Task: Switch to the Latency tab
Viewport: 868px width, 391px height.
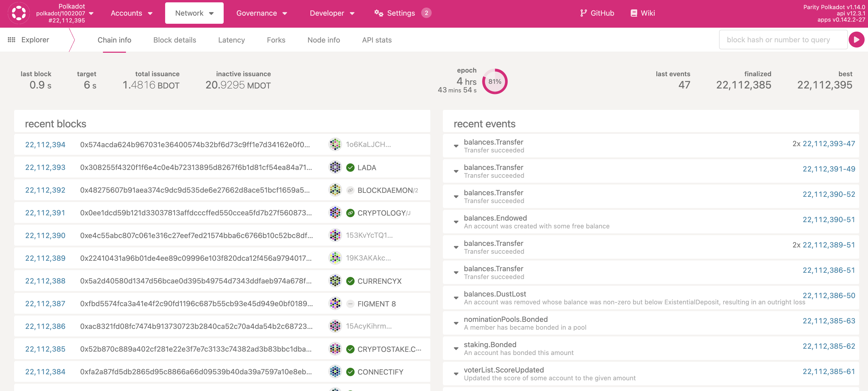Action: 232,40
